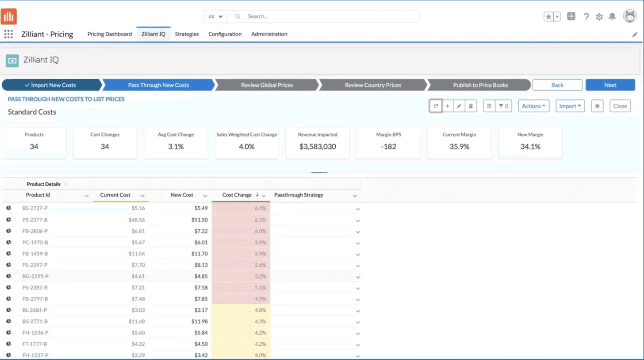Open the Product Id column menu

click(87, 196)
